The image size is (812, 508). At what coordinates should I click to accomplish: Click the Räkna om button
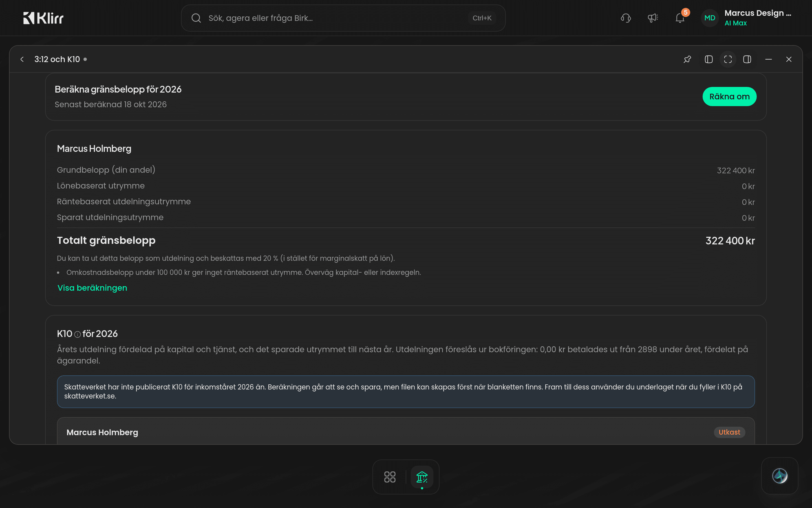click(x=729, y=97)
